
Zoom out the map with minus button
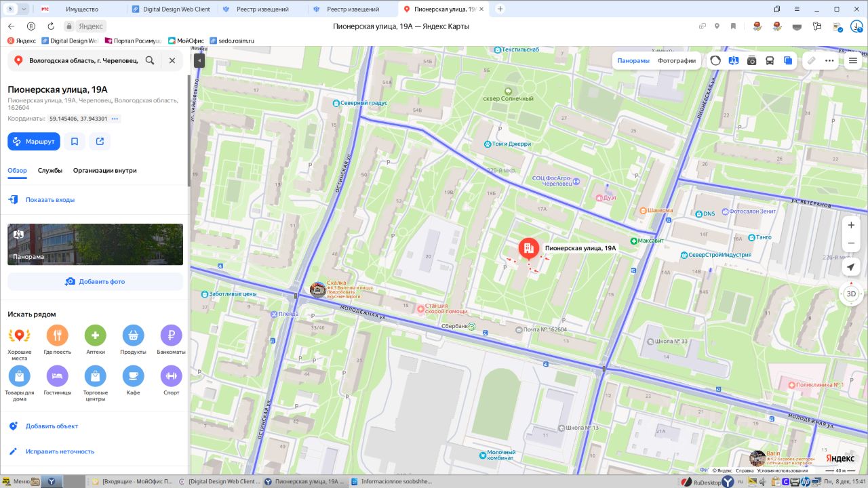pos(851,243)
